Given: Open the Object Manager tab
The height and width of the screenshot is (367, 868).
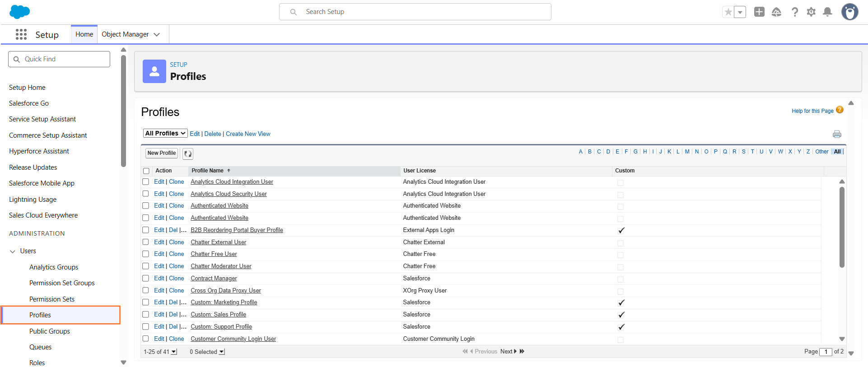Looking at the screenshot, I should [125, 34].
